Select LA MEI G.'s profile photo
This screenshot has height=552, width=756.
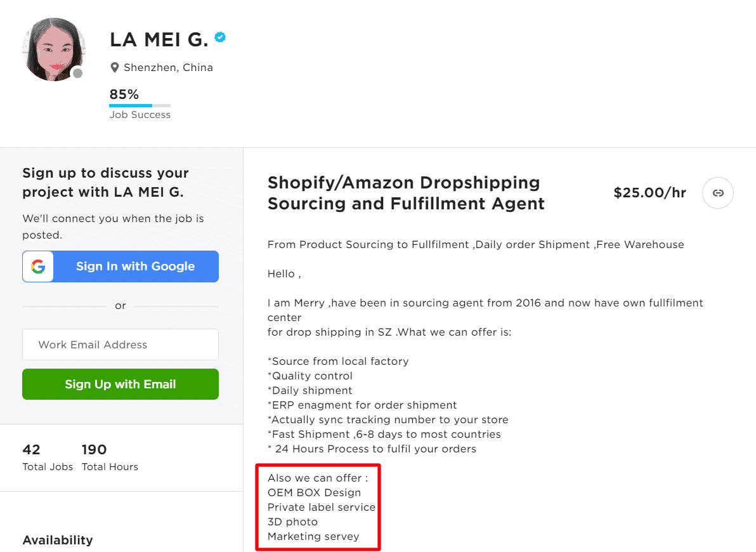pos(54,49)
